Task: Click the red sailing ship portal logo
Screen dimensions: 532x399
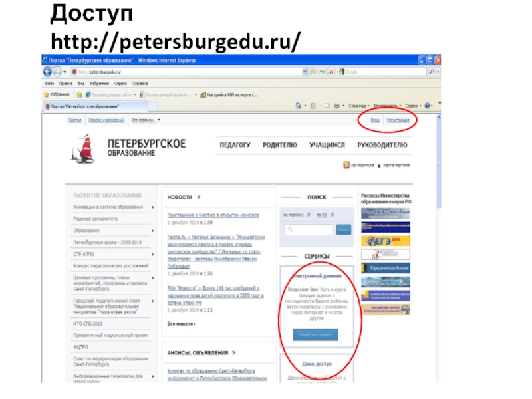Action: pos(83,149)
